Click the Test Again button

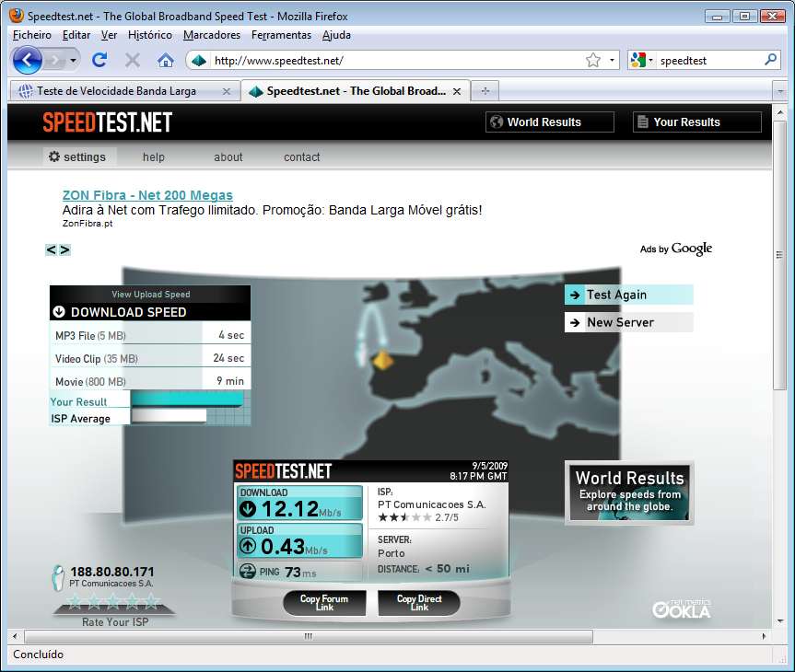pyautogui.click(x=628, y=295)
